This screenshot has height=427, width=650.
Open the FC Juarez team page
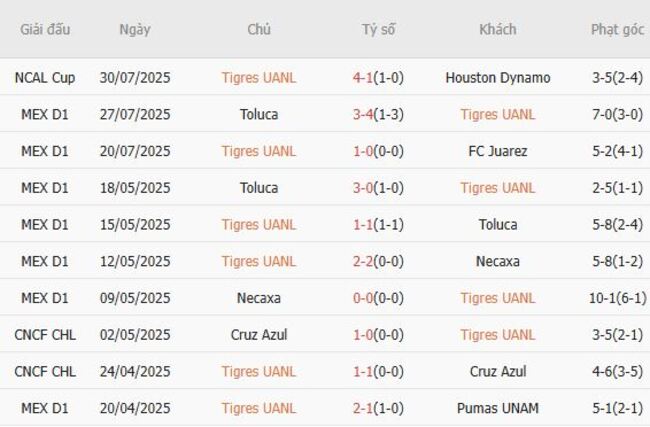[497, 151]
